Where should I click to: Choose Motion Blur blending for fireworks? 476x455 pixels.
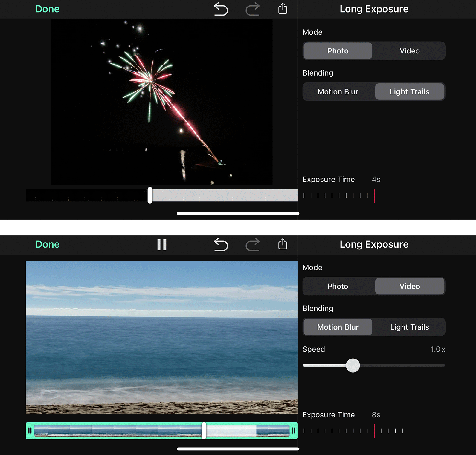338,92
